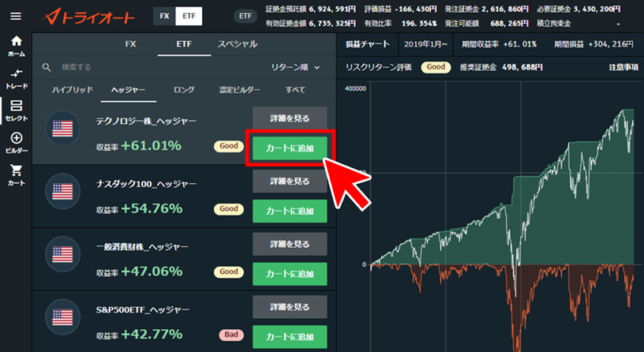644x352 pixels.
Task: Click the Good risk-return badge above chart
Action: click(436, 67)
